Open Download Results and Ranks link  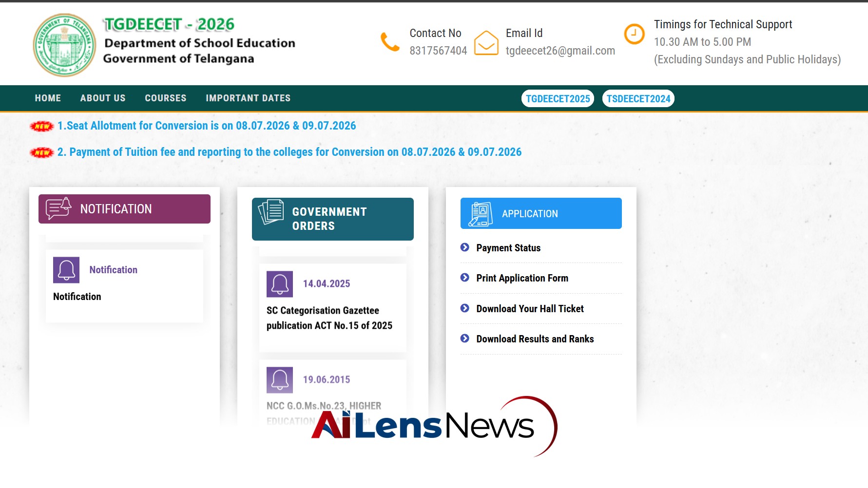click(x=535, y=339)
